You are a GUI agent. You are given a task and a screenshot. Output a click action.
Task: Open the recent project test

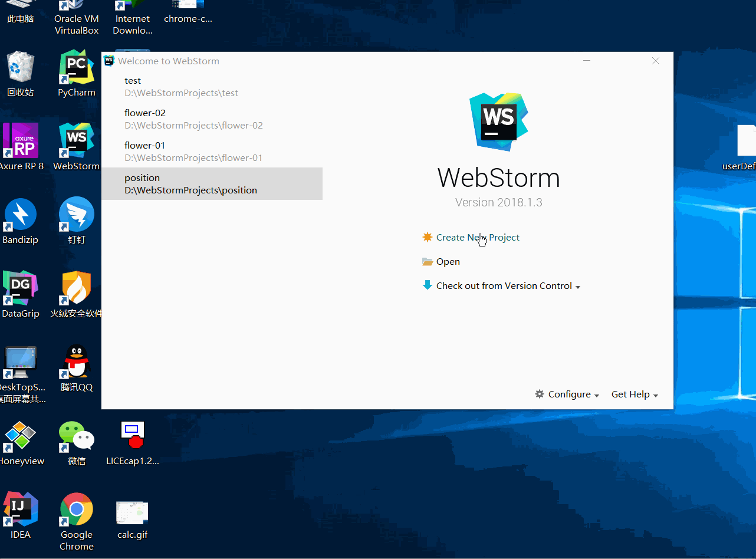click(x=212, y=87)
